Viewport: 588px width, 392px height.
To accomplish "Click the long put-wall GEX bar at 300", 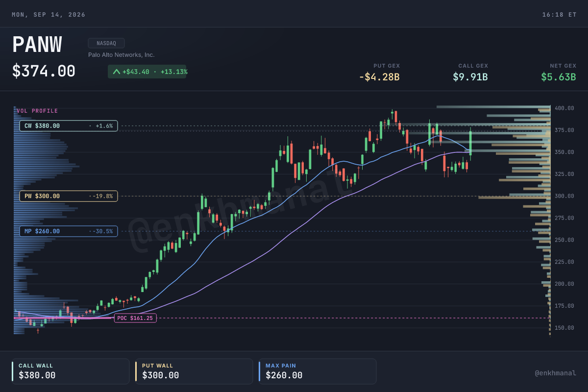I will coord(514,197).
